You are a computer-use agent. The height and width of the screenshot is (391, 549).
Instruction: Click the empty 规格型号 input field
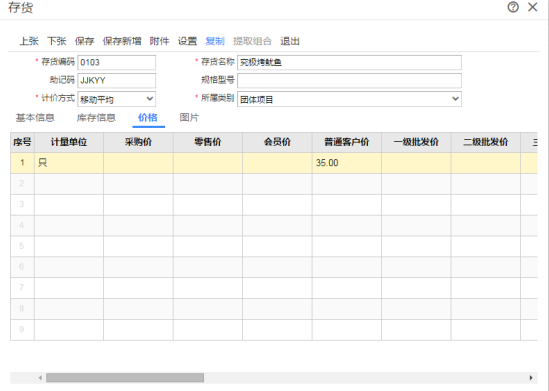349,81
